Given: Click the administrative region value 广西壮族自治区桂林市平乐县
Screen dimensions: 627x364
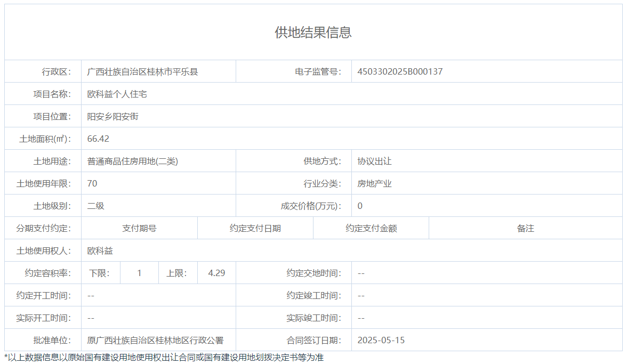Looking at the screenshot, I should pyautogui.click(x=142, y=71).
